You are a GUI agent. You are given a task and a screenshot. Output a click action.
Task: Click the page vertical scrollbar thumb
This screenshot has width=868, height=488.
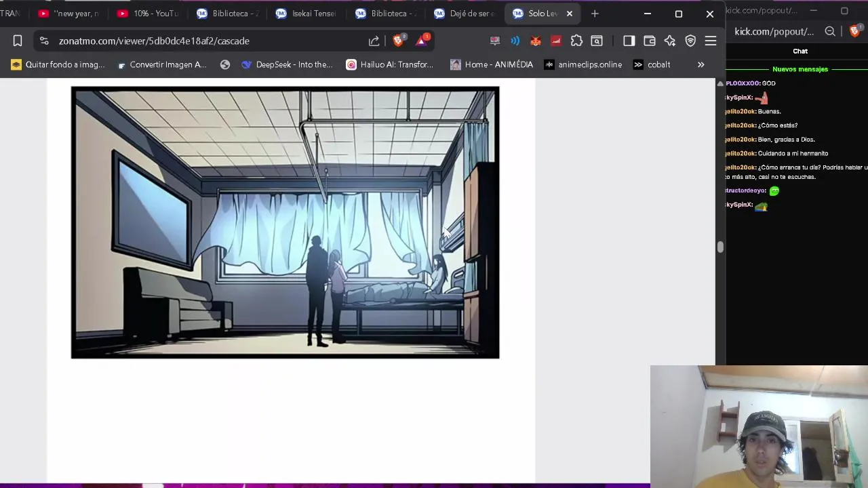point(720,247)
